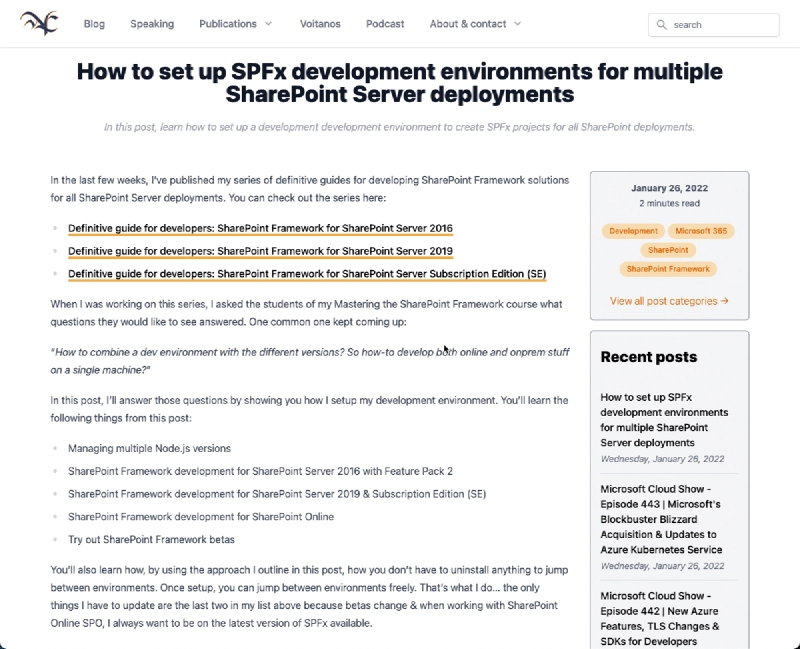Expand the Publications dropdown chevron

(x=268, y=23)
